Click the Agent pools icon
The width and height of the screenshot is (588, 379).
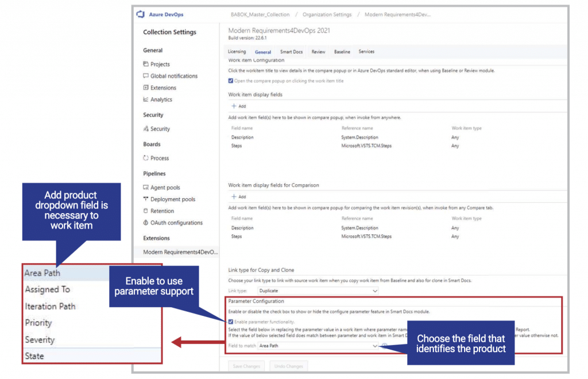146,187
